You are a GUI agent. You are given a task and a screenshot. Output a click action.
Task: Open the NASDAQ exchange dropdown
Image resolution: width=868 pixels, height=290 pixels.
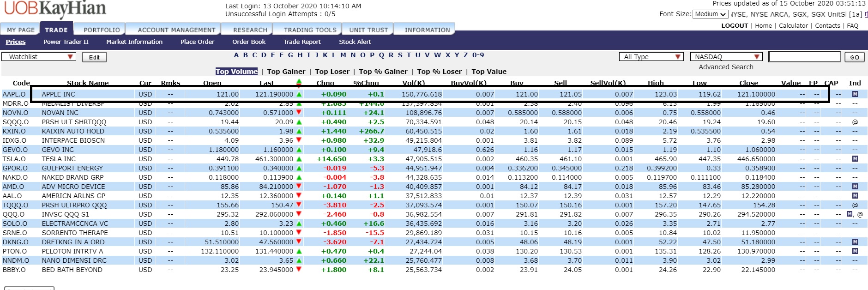726,57
